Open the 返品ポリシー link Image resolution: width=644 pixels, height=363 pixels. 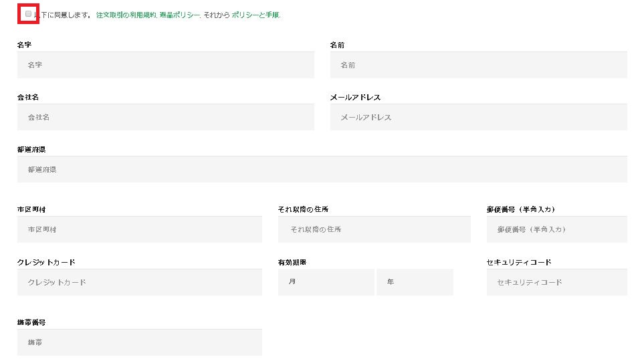[x=179, y=15]
